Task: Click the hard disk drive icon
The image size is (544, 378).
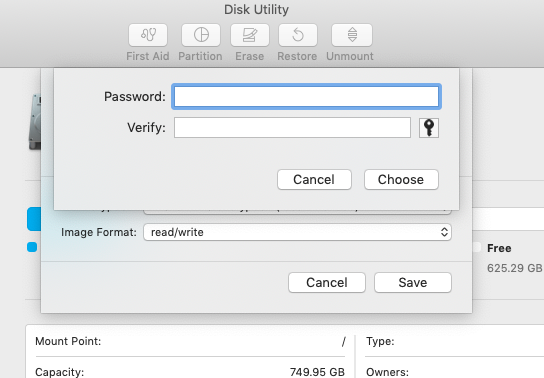Action: [x=35, y=122]
